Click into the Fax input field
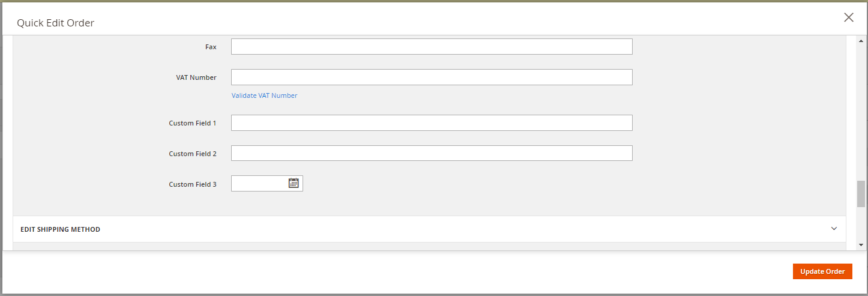868x296 pixels. tap(431, 47)
